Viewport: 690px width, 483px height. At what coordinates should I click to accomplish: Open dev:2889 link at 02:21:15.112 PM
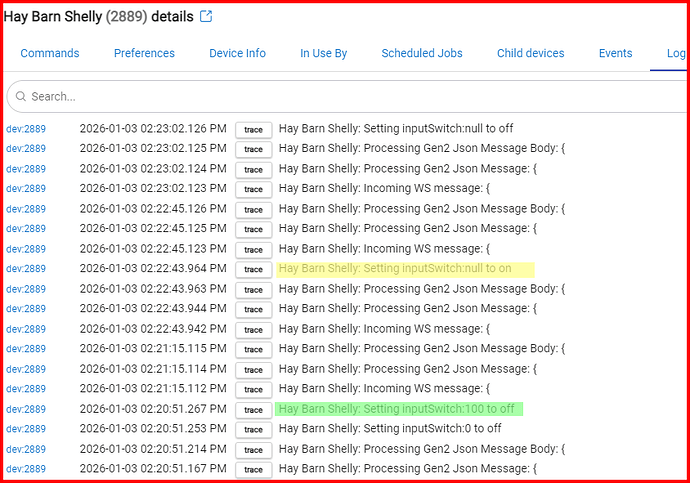(x=26, y=389)
